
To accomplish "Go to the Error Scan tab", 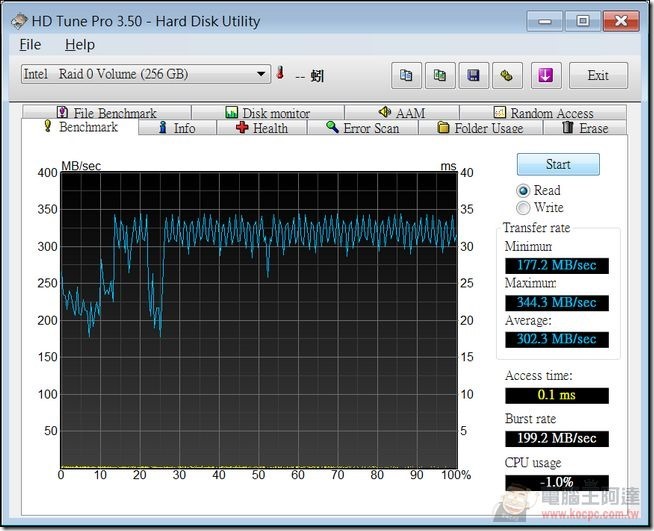I will click(363, 128).
